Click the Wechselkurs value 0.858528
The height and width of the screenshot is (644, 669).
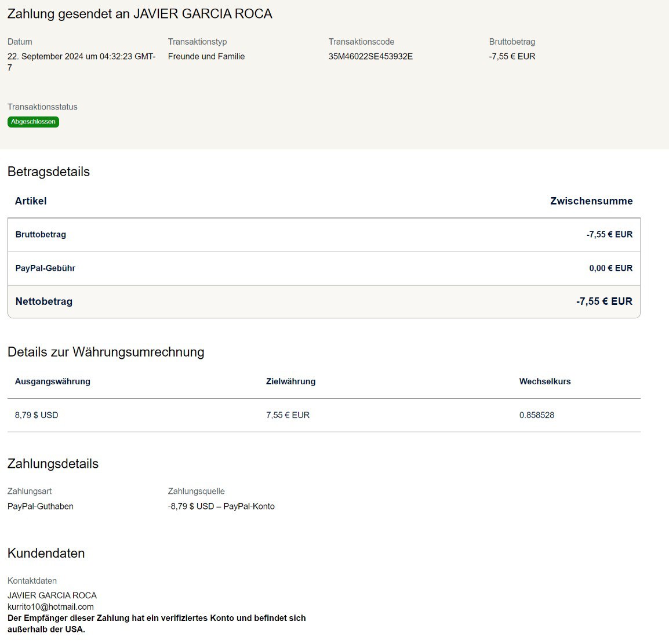click(536, 415)
